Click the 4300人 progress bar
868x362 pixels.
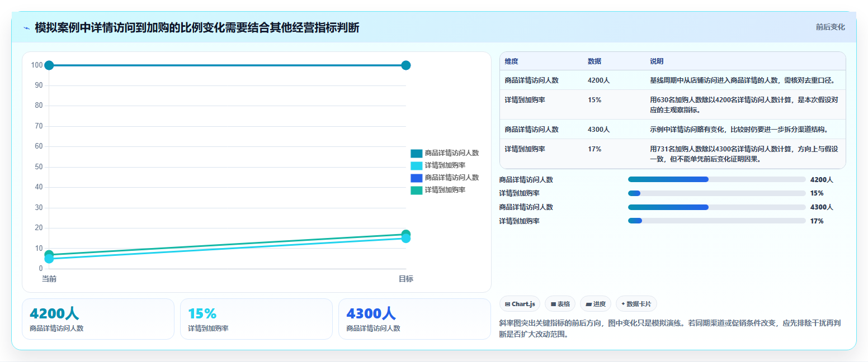[x=716, y=207]
